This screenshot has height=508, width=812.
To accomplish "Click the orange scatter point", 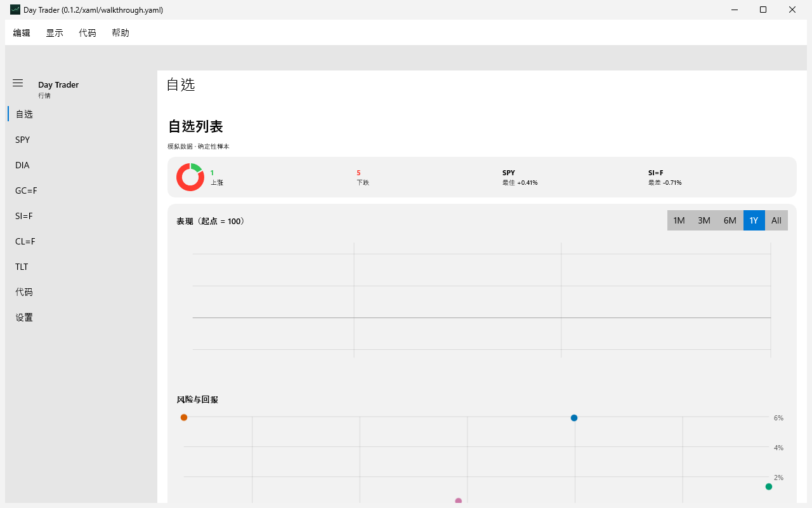I will [x=184, y=417].
